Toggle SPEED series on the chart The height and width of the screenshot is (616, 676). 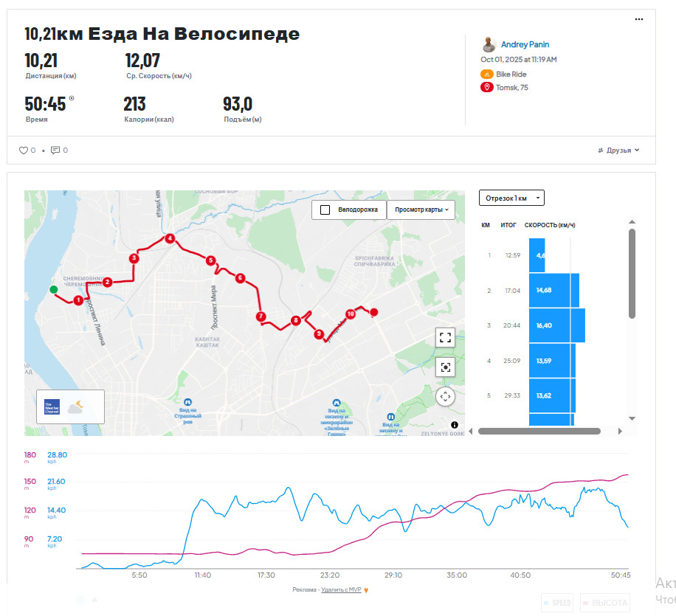click(x=557, y=603)
